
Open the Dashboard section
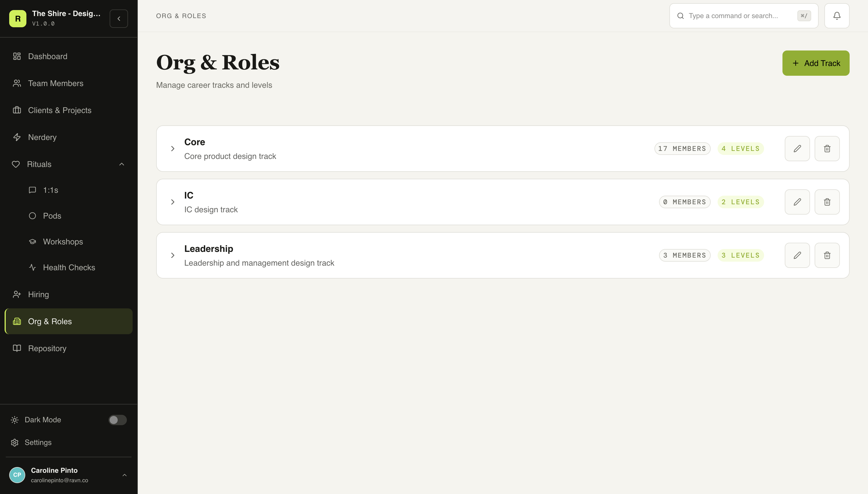pos(47,56)
